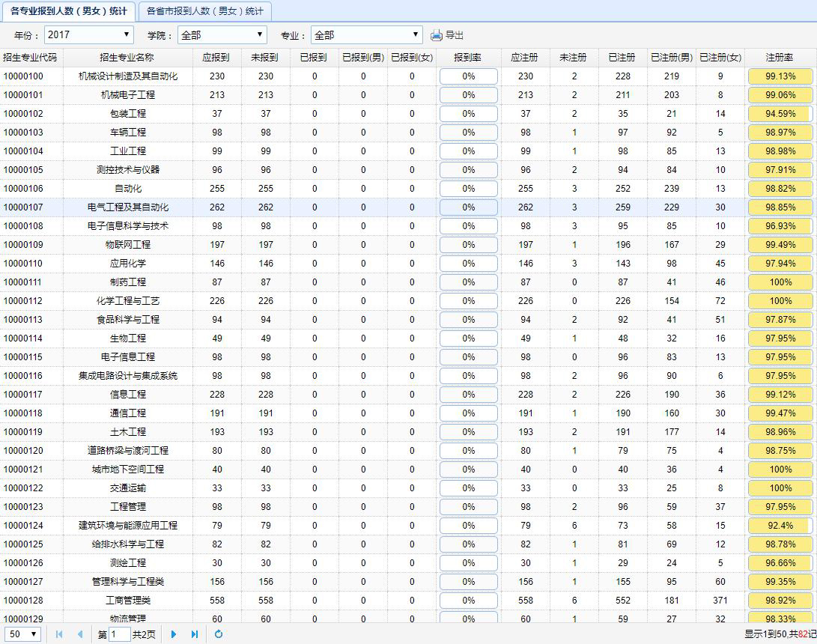Switch to 各省市报到人数(男女)统计 tab
The height and width of the screenshot is (644, 817).
(x=204, y=11)
